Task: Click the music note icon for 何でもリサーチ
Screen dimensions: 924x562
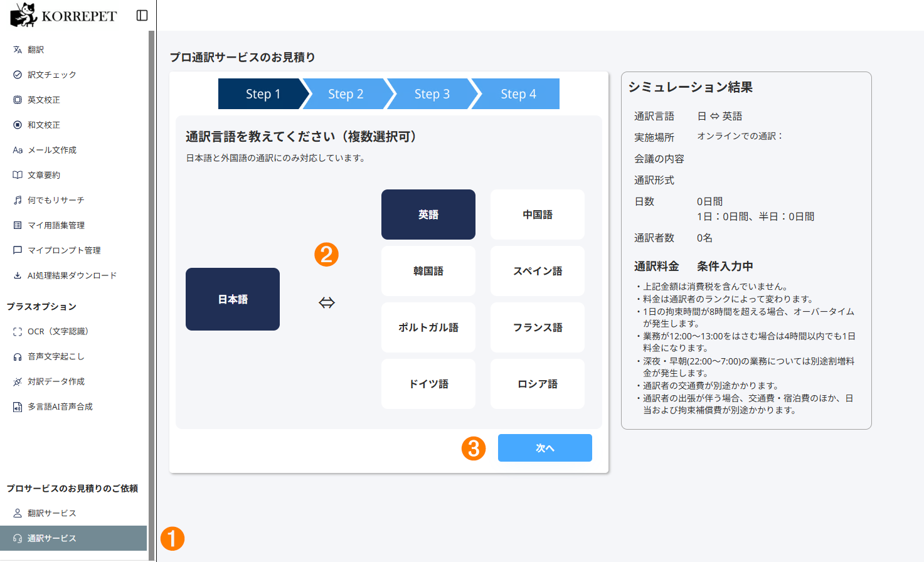Action: (x=18, y=200)
